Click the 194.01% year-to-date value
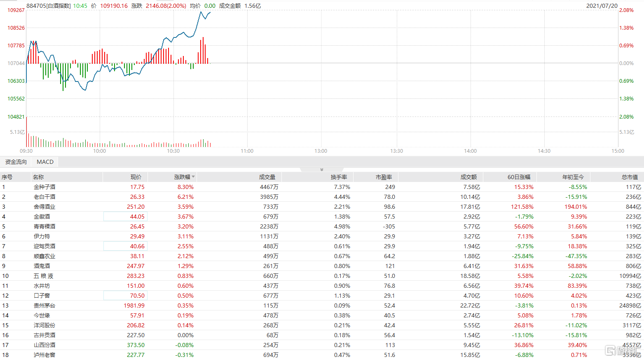Viewport: 644px width, 359px height. (576, 207)
